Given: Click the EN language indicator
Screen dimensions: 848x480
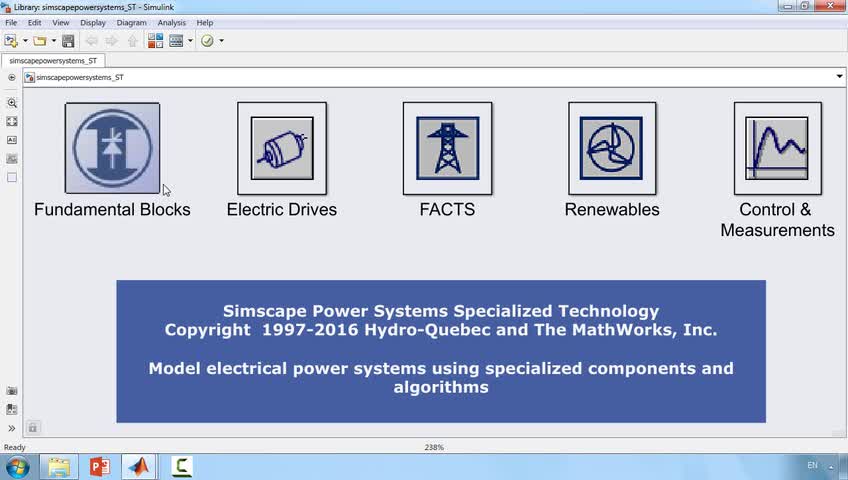Looking at the screenshot, I should coord(812,465).
